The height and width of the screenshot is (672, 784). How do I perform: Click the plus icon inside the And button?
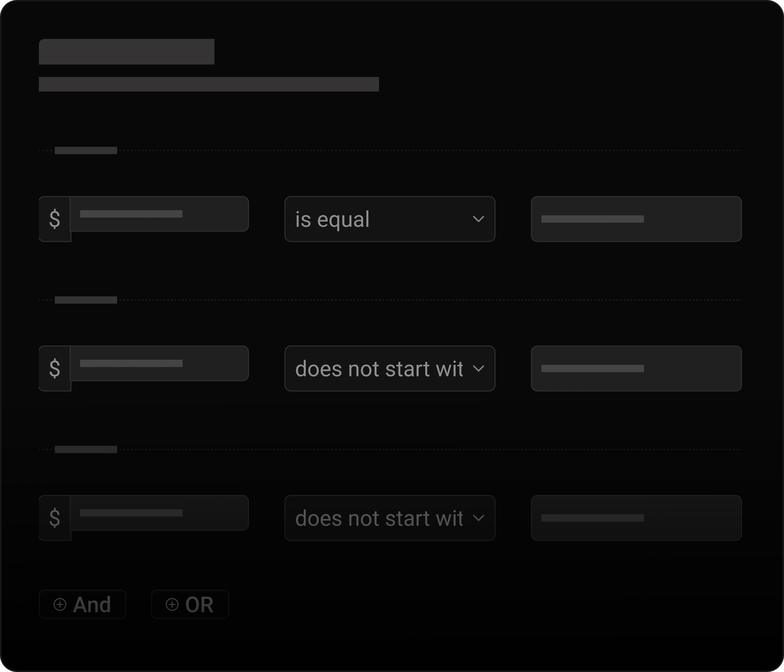(x=59, y=604)
